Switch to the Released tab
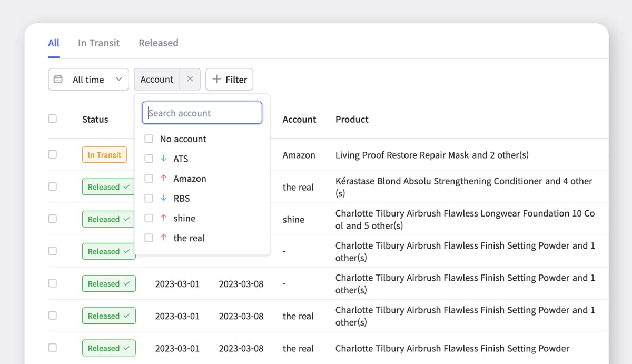 pos(159,43)
